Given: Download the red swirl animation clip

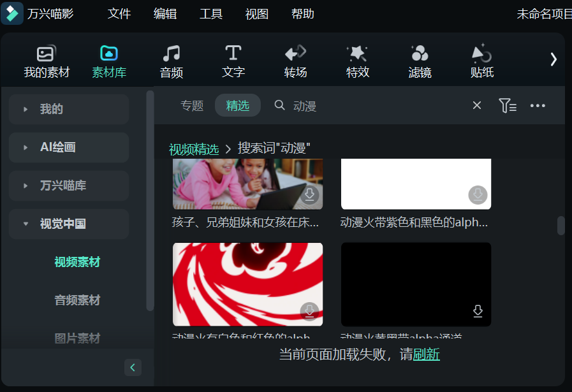Looking at the screenshot, I should pyautogui.click(x=309, y=312).
